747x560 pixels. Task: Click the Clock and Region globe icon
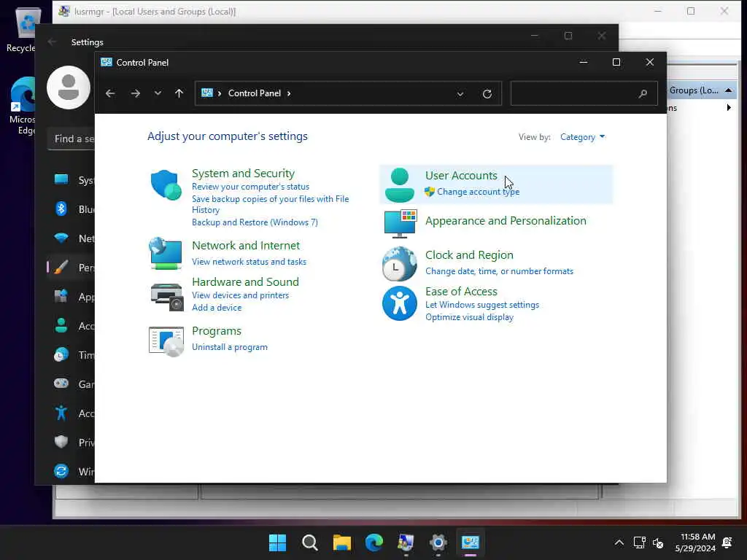point(399,263)
